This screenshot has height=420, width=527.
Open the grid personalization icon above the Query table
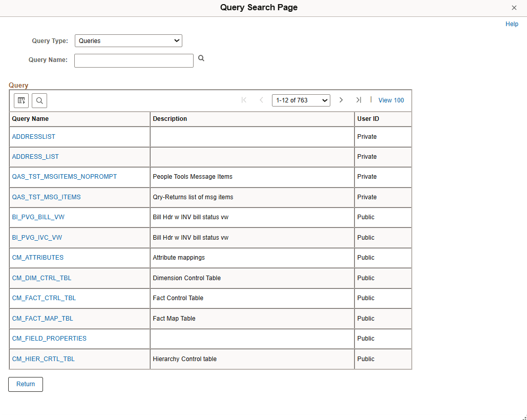pos(21,100)
